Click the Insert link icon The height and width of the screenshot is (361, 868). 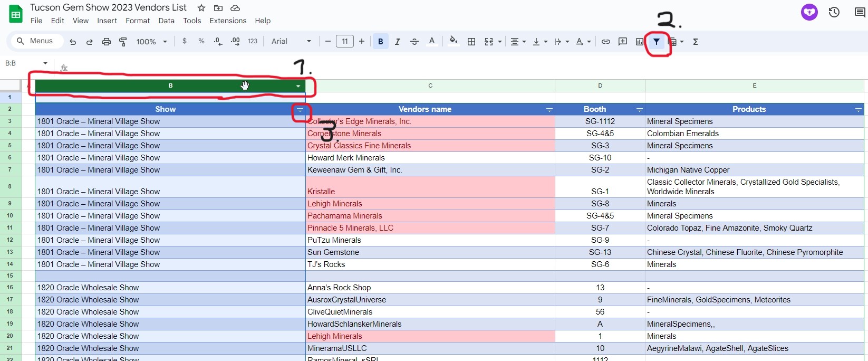[606, 42]
